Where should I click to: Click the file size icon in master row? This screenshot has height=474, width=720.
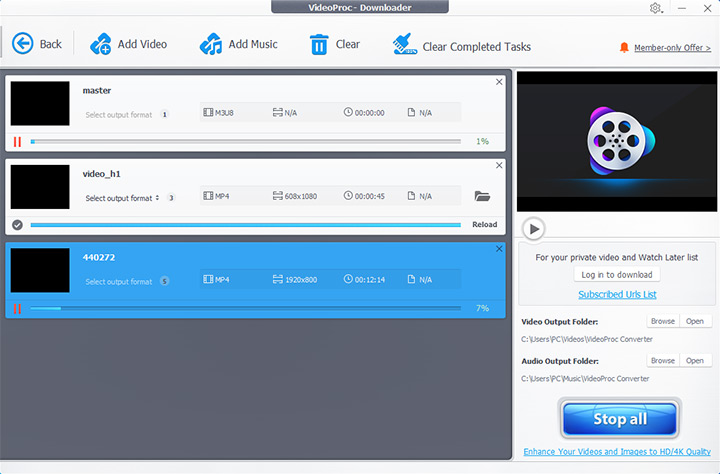(411, 113)
